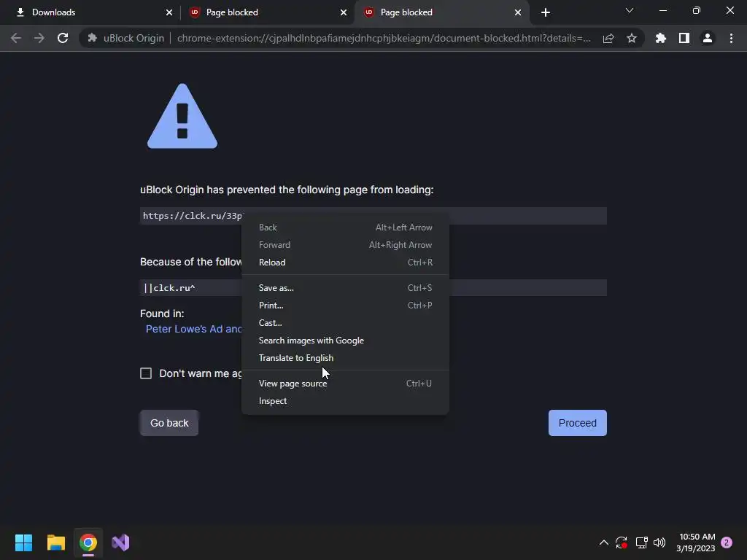
Task: Open the Extensions puzzle icon
Action: click(x=661, y=38)
